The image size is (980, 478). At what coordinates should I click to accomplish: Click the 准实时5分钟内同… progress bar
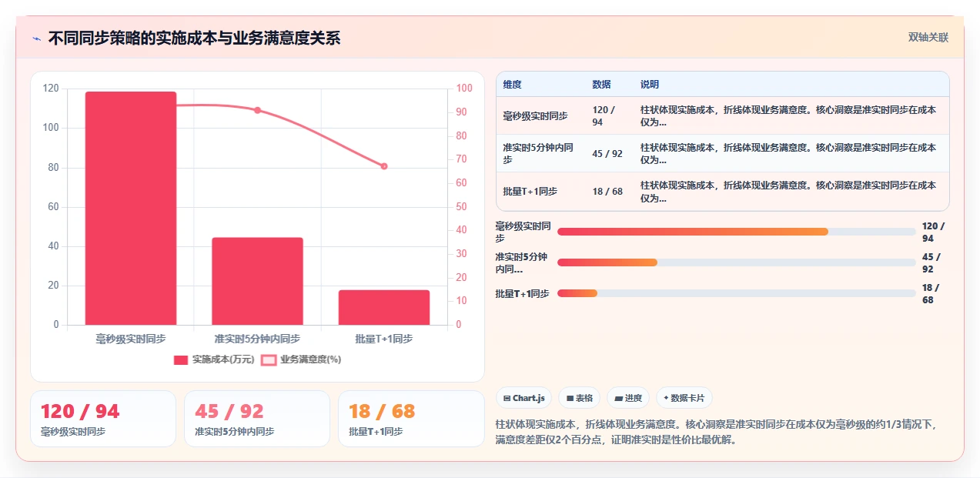[x=737, y=262]
